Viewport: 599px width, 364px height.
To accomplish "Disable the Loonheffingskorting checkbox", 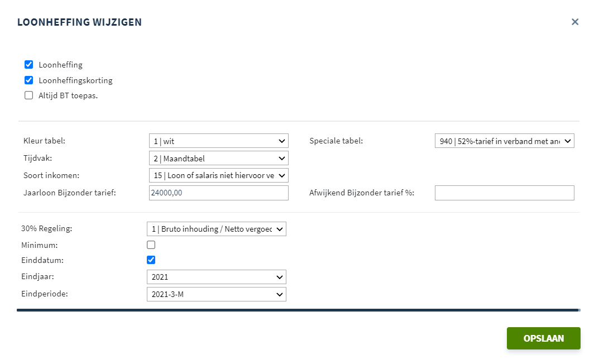I will point(29,80).
